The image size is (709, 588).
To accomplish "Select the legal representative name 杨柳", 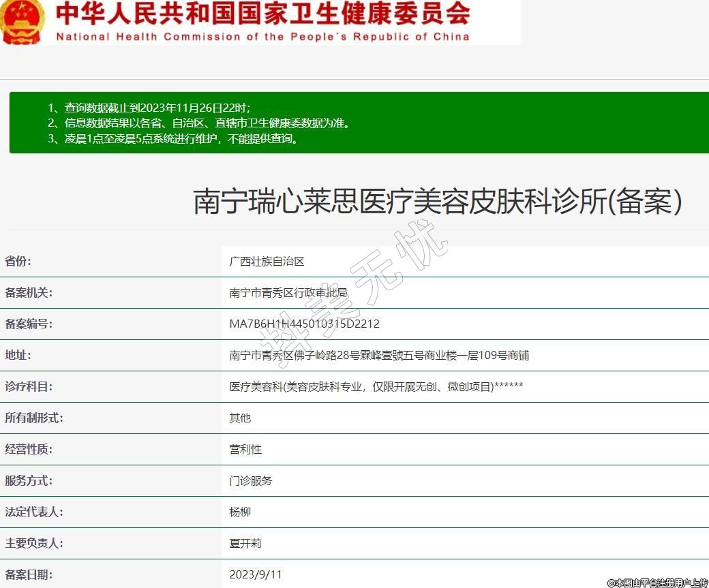I will (x=240, y=512).
